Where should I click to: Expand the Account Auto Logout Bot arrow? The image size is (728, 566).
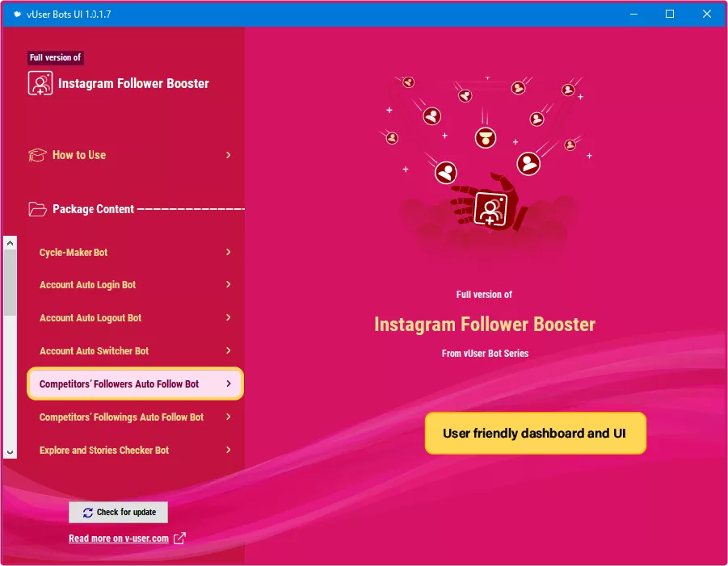point(229,317)
